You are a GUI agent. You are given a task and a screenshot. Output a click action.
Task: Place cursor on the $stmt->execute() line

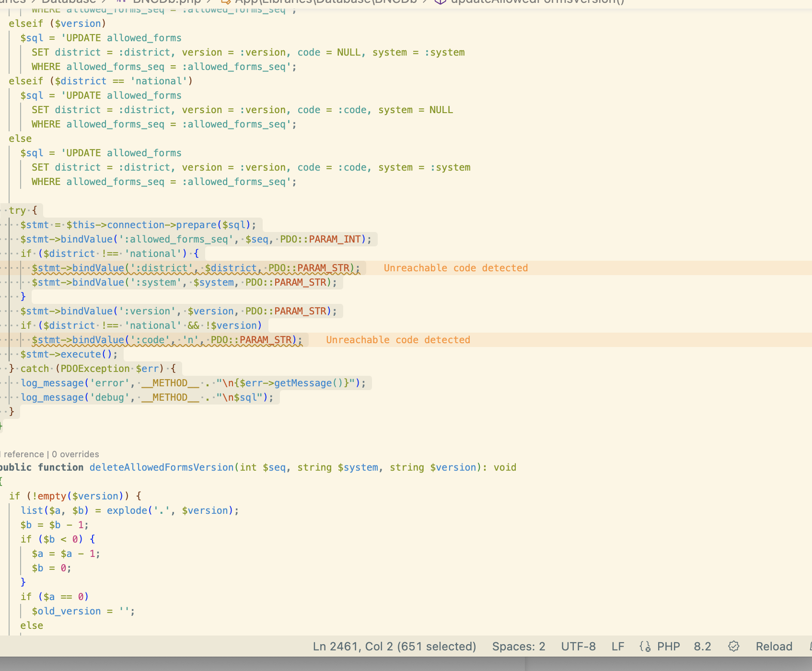[x=69, y=354]
